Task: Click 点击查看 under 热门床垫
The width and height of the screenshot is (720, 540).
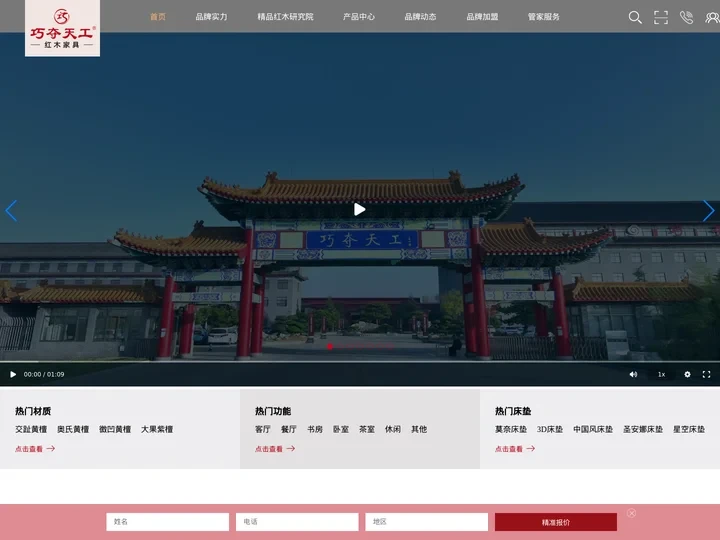Action: (x=515, y=449)
